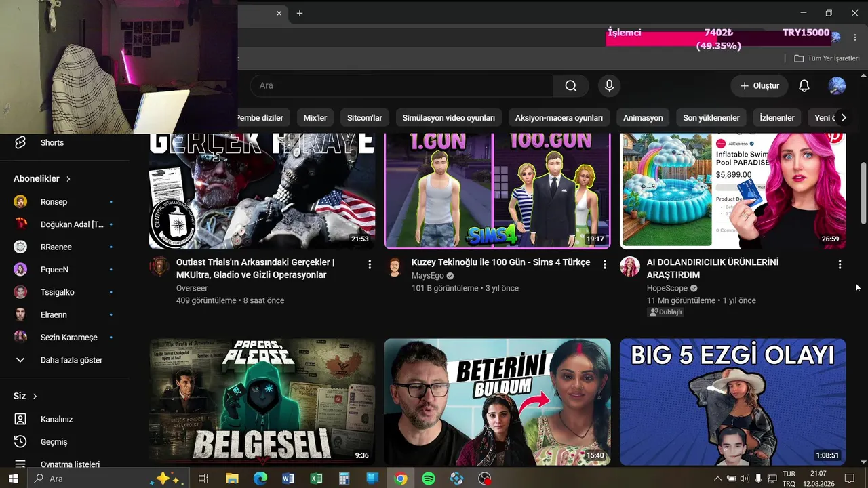Viewport: 868px width, 488px height.
Task: Play the Papers Please Belgeseli thumbnail
Action: coord(262,402)
